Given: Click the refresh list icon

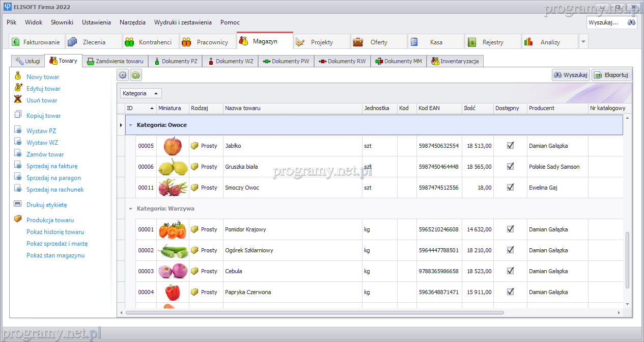Looking at the screenshot, I should click(135, 75).
